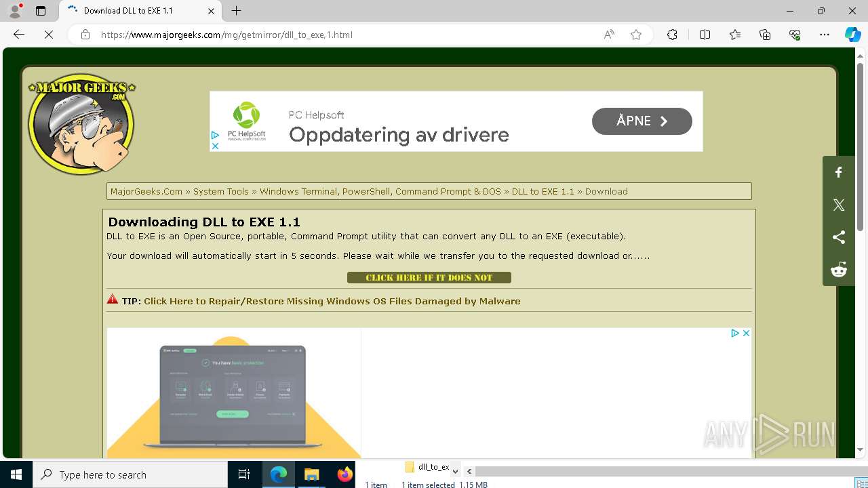868x488 pixels.
Task: Open the generic share icon
Action: (x=839, y=237)
